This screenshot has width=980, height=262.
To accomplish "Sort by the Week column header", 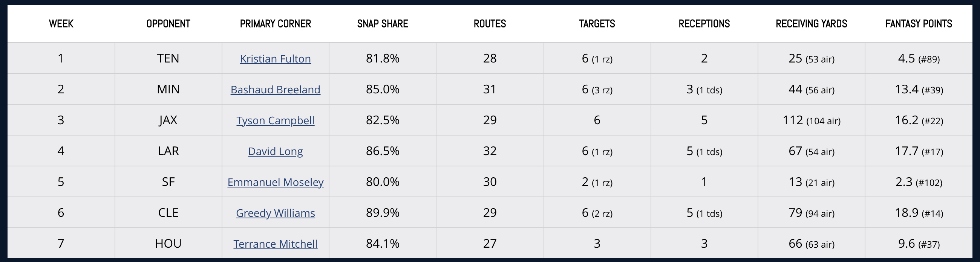I will [x=61, y=24].
